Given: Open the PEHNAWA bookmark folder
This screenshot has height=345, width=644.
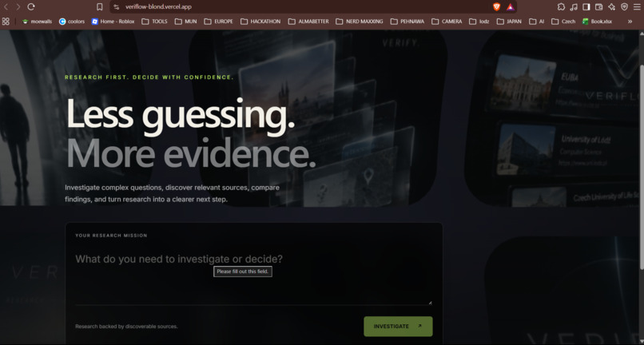Looking at the screenshot, I should click(407, 22).
